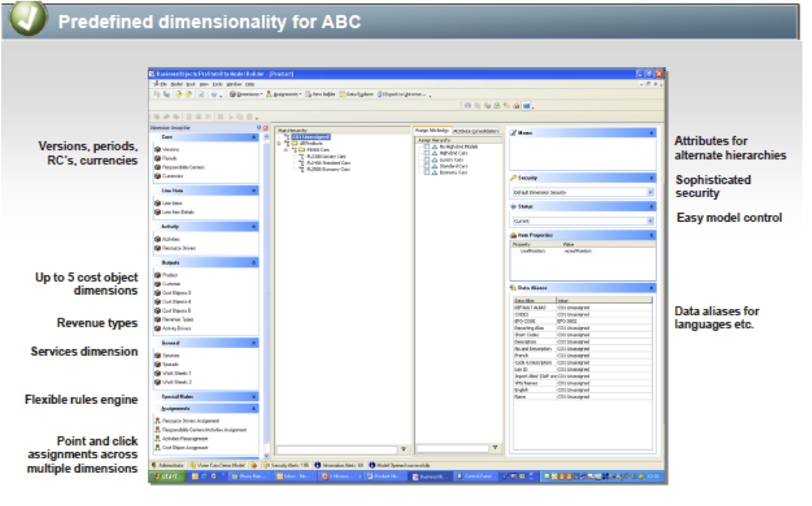Open the Activity Drivers dimension
This screenshot has width=812, height=506.
(x=172, y=328)
